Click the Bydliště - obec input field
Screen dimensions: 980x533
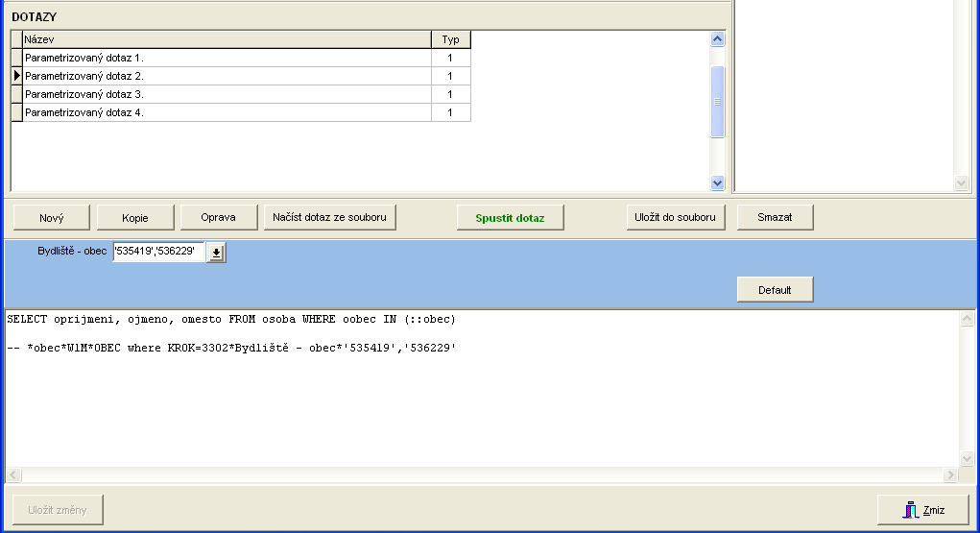pos(158,253)
